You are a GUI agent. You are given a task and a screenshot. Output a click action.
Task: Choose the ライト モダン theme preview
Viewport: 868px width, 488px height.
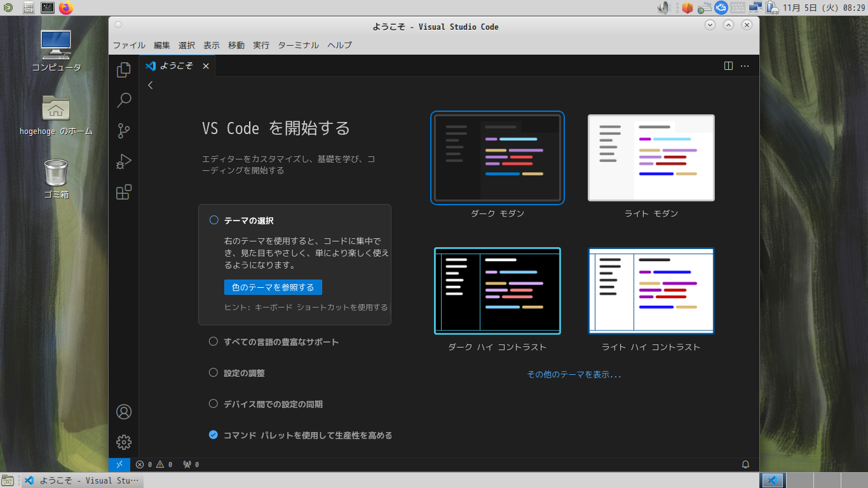point(651,158)
